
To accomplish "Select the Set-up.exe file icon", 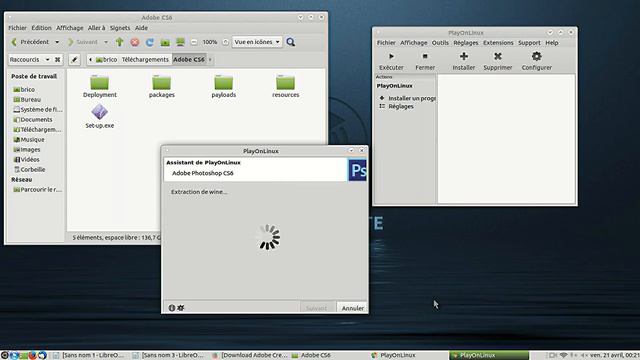I will tap(100, 112).
